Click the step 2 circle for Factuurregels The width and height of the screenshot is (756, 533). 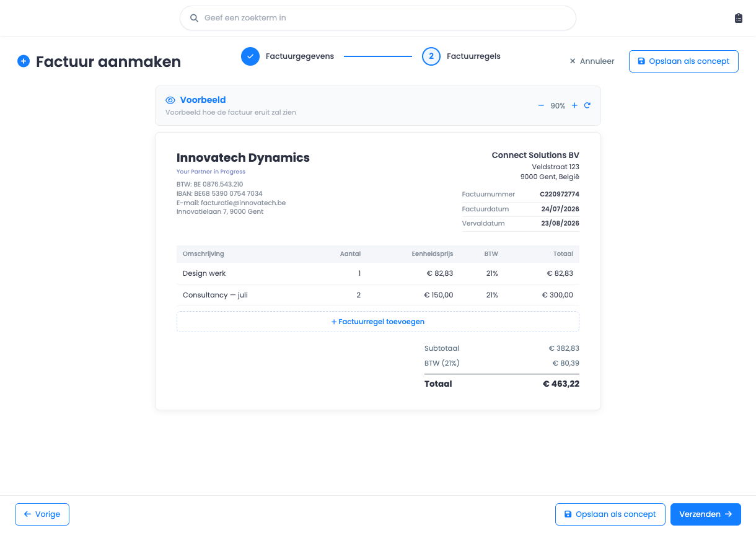coord(431,56)
